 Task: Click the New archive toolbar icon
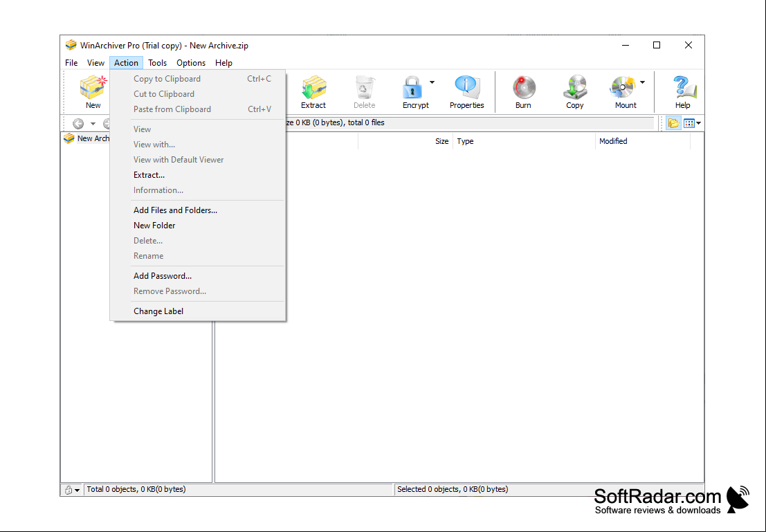pos(93,92)
